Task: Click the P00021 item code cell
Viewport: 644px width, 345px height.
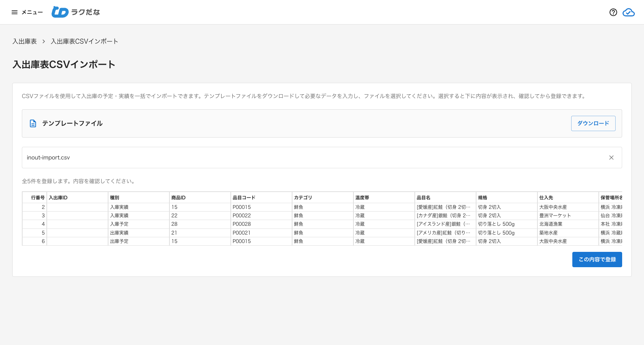Action: [261, 233]
